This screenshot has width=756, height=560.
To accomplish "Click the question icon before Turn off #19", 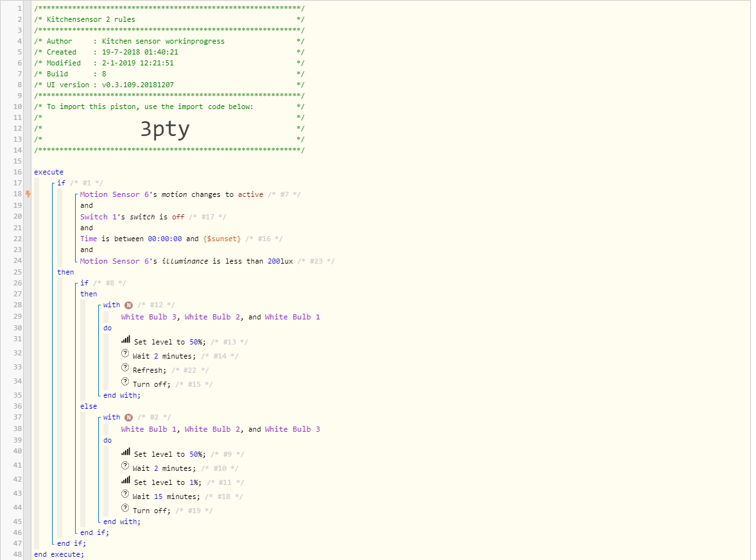I will point(125,508).
